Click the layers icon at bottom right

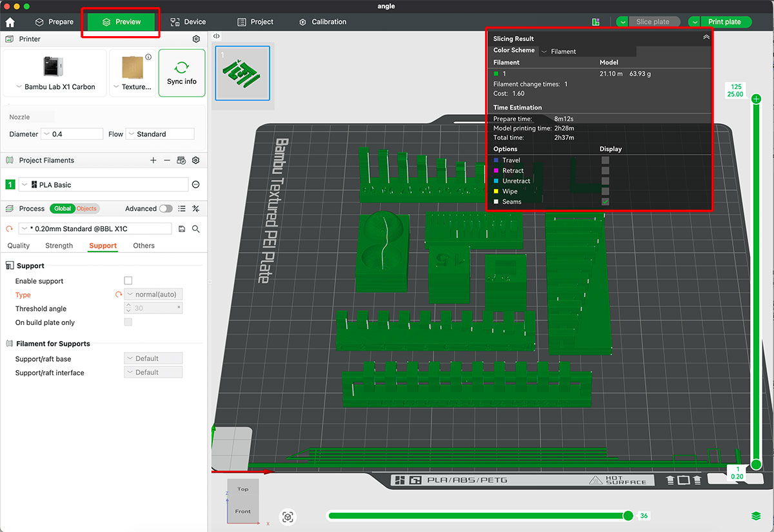756,517
